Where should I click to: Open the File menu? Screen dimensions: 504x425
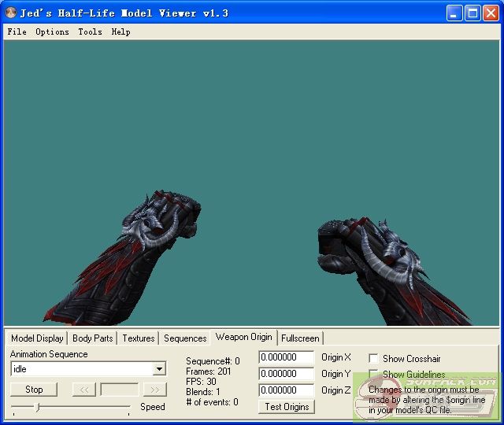tap(17, 32)
